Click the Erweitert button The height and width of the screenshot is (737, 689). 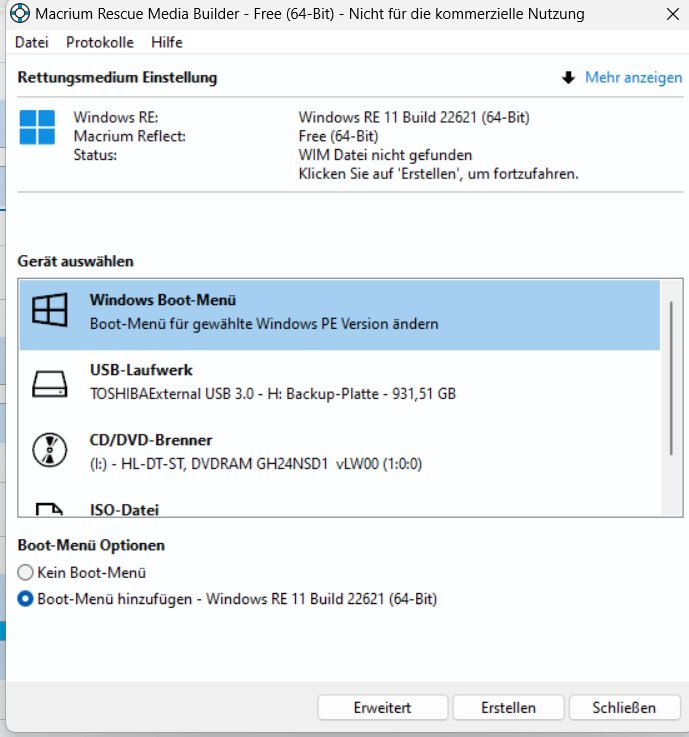coord(382,707)
